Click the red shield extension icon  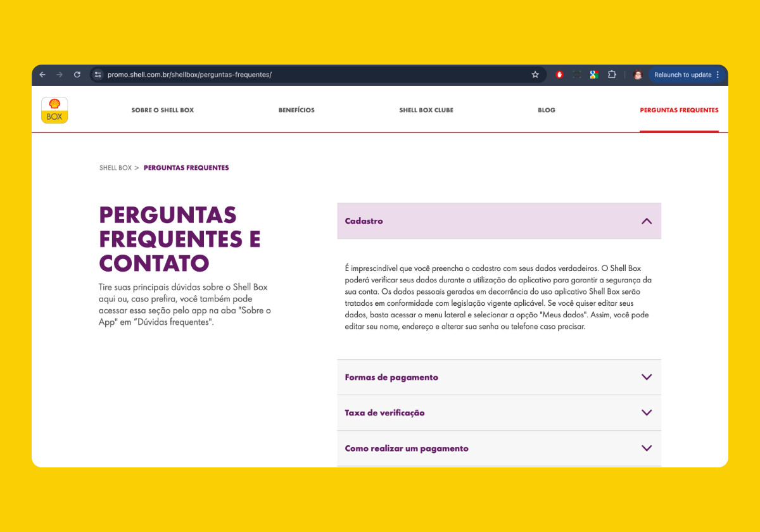(560, 75)
